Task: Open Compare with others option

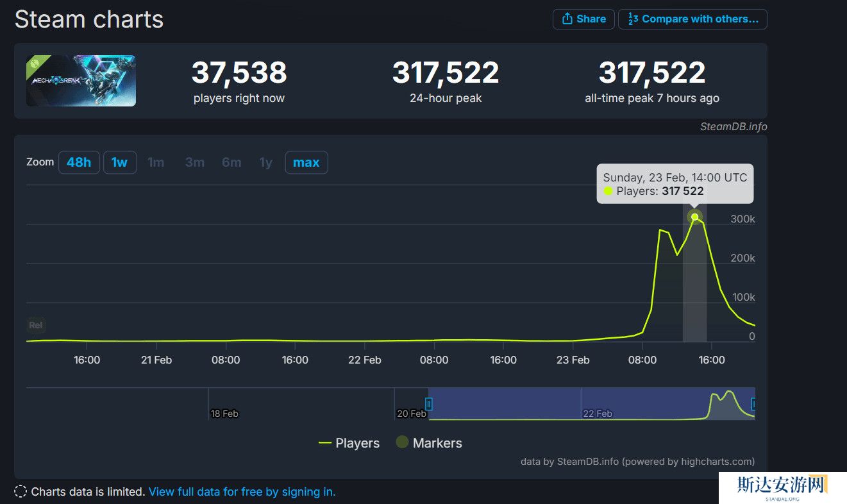Action: pyautogui.click(x=692, y=19)
